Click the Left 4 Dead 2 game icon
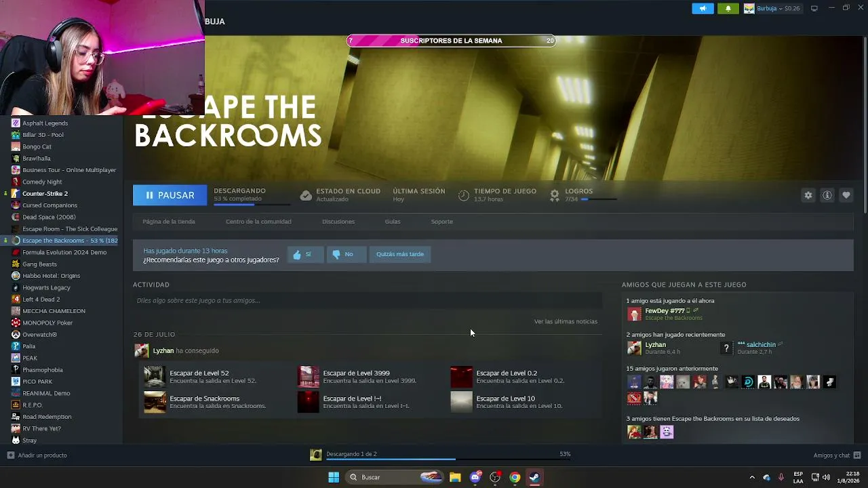This screenshot has height=488, width=868. pyautogui.click(x=16, y=300)
